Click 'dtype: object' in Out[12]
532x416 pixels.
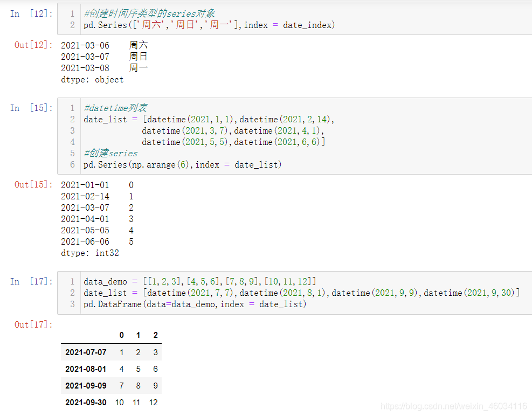click(92, 80)
